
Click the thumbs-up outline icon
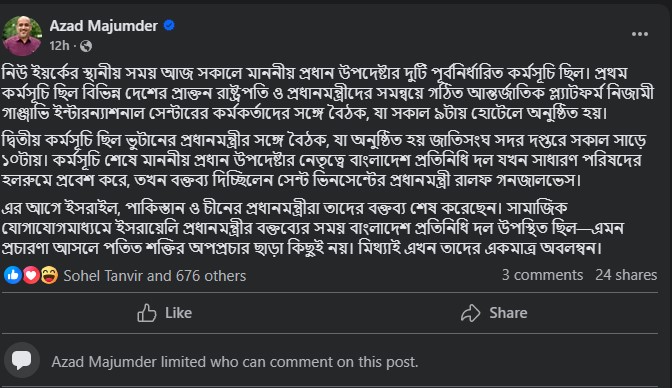point(147,313)
